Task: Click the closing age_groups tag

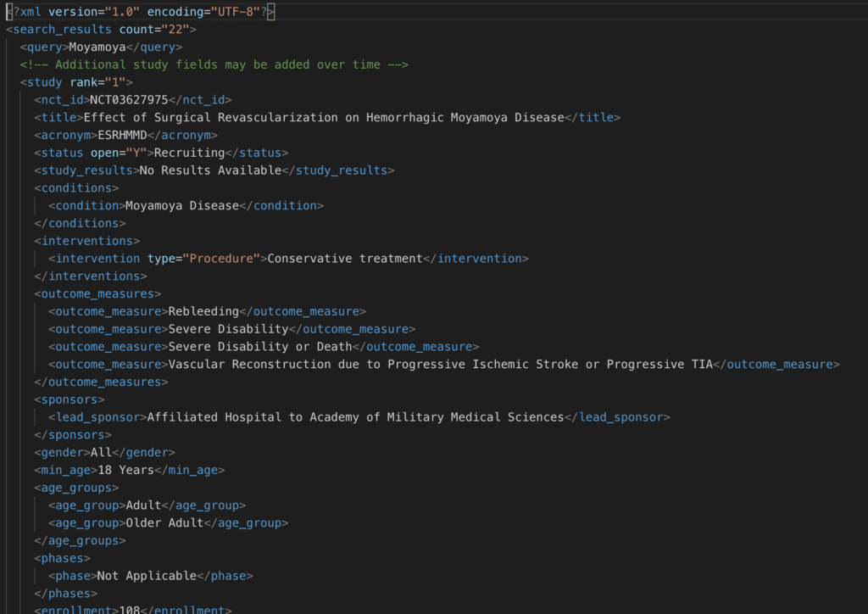Action: click(80, 541)
